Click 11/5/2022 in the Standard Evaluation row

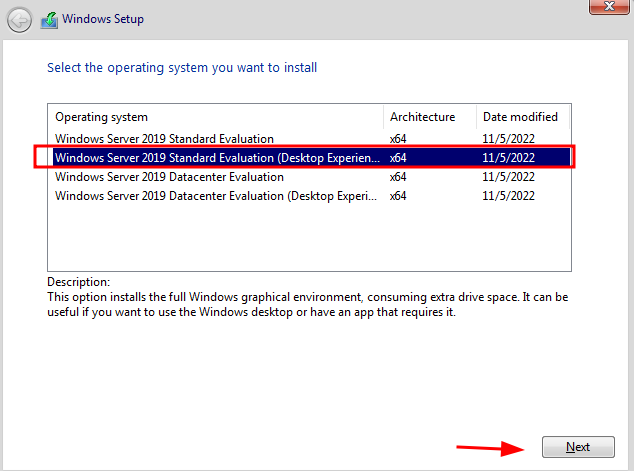click(x=508, y=139)
